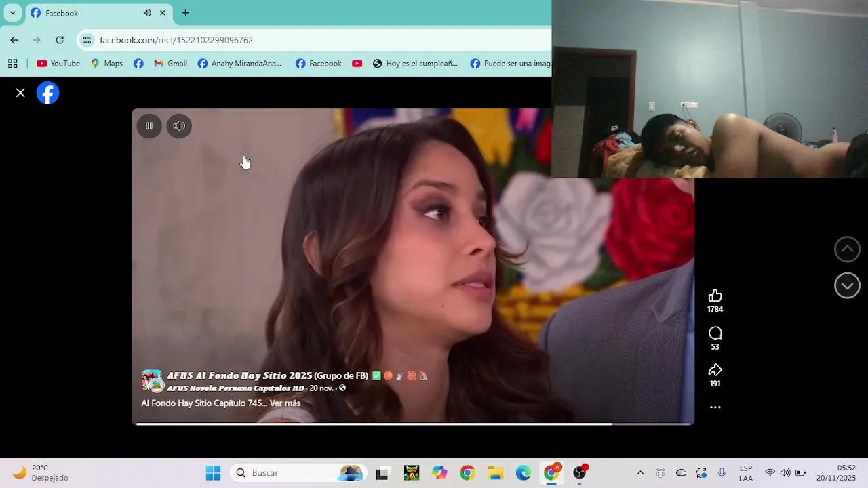Open Anahy MirandaAna bookmark
This screenshot has height=488, width=868.
[239, 64]
